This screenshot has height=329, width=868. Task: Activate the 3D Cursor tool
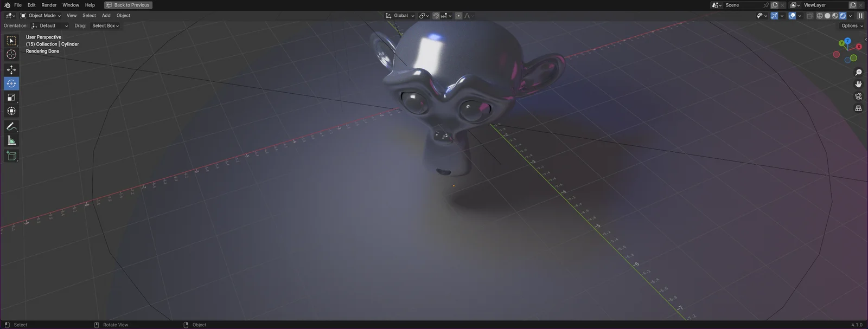coord(11,54)
